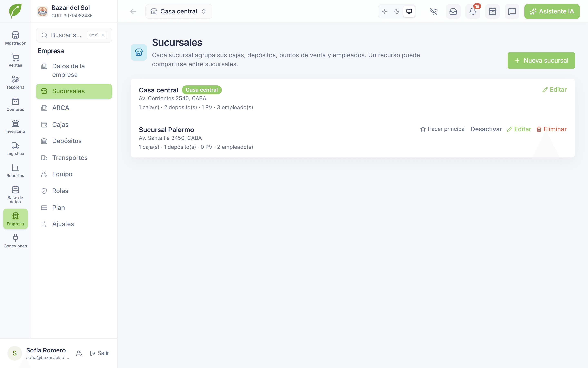Click Nueva sucursal button
This screenshot has width=588, height=368.
click(541, 60)
